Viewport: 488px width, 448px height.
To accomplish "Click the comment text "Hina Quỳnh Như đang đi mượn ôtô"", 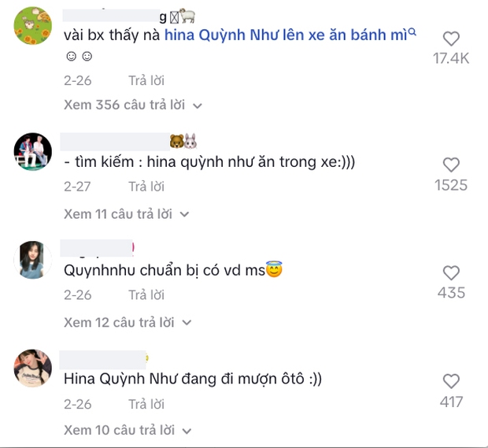I will pyautogui.click(x=194, y=379).
